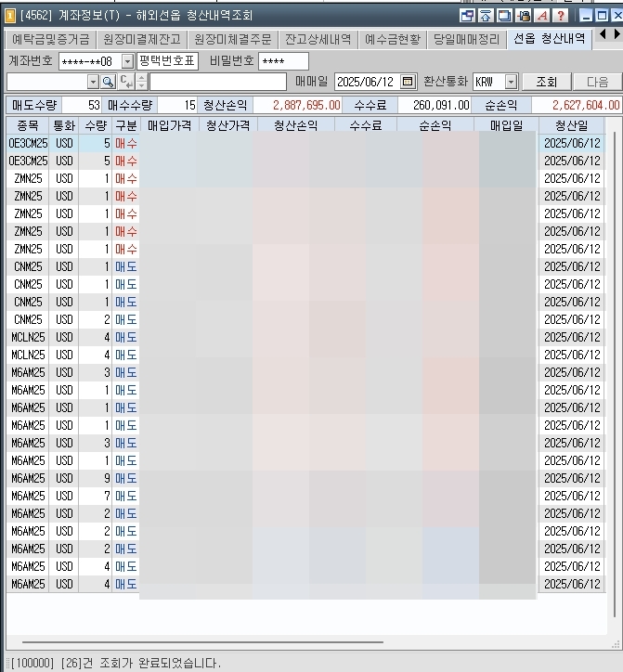This screenshot has height=672, width=623.
Task: Switch to the 원장미체결주문 tab
Action: [x=233, y=40]
